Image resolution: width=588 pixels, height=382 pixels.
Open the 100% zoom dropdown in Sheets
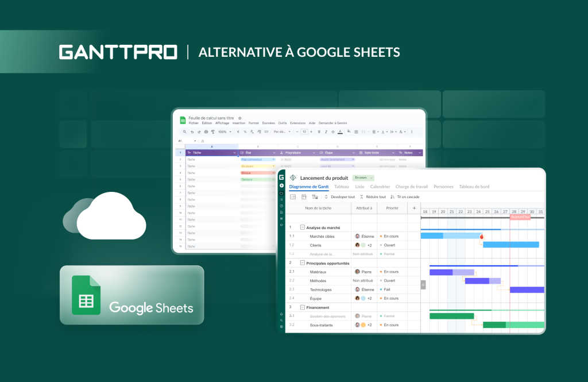224,130
